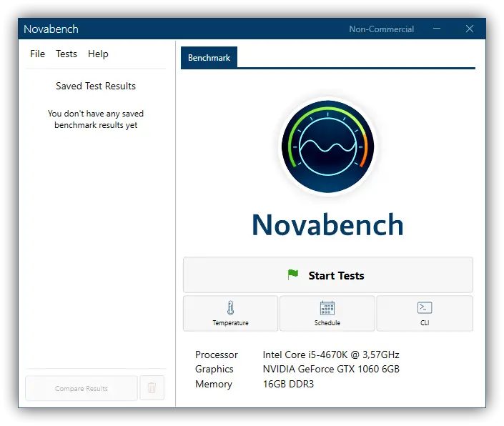Screen dimensions: 504x426
Task: Click the Processor label
Action: pyautogui.click(x=217, y=355)
